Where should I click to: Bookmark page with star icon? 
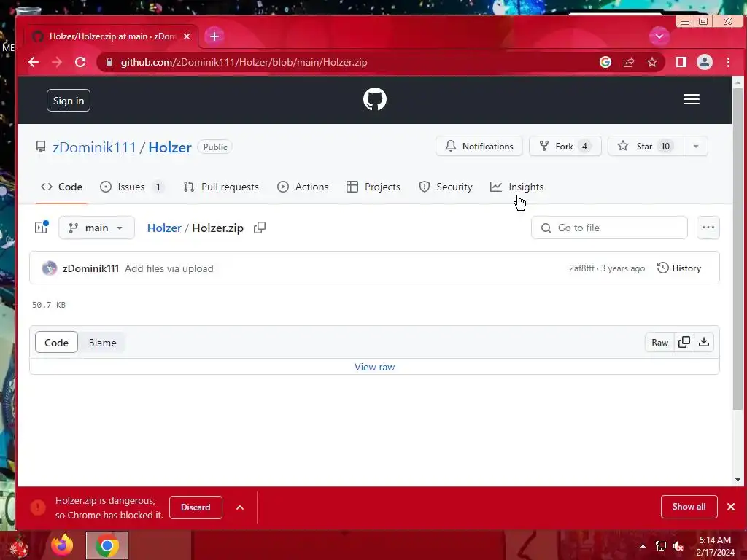point(652,62)
